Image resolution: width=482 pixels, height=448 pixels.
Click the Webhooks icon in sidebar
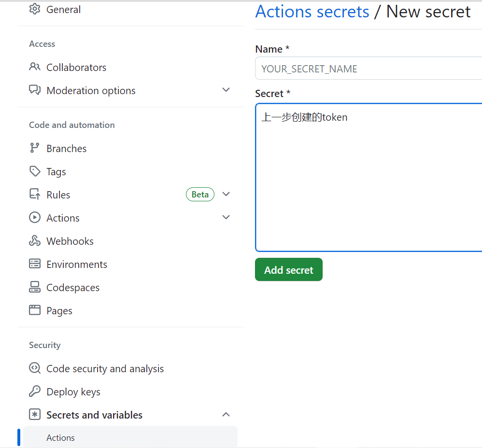pos(35,240)
